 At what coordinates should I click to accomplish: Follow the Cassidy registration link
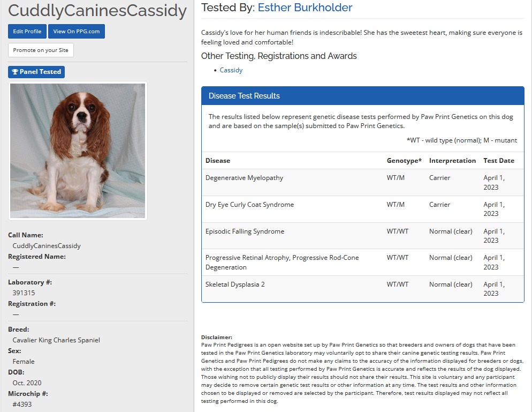(x=231, y=70)
